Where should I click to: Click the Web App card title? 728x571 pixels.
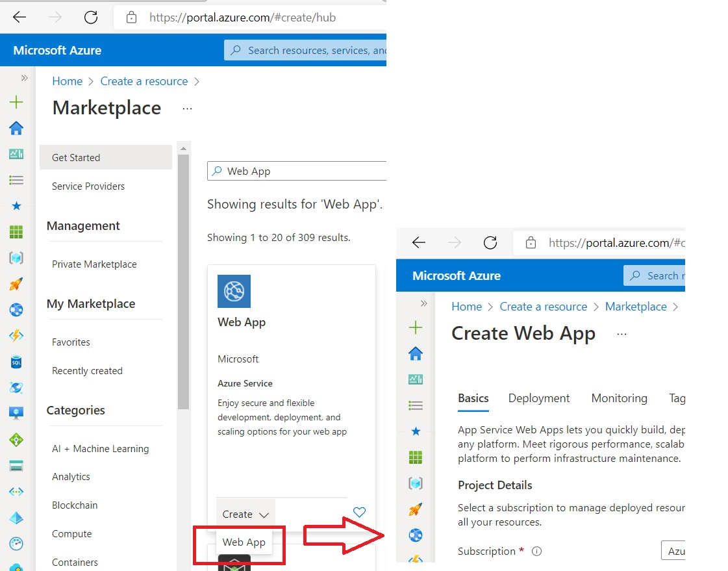[242, 322]
